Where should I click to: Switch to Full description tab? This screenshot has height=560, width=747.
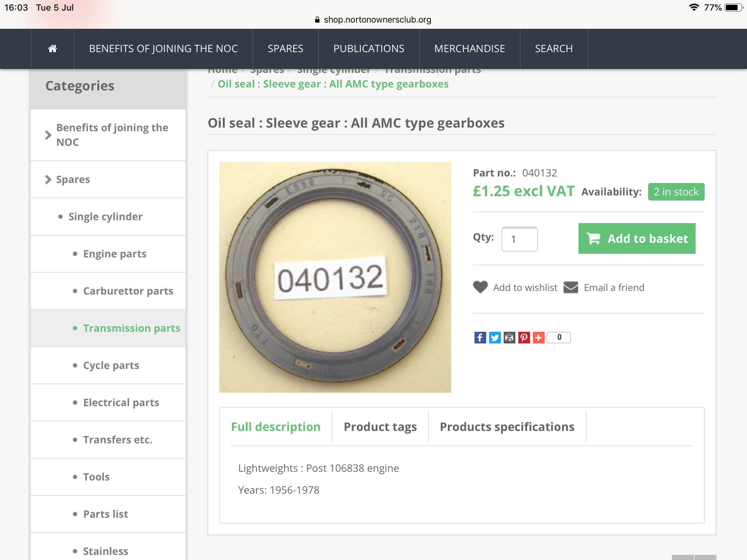pyautogui.click(x=276, y=427)
